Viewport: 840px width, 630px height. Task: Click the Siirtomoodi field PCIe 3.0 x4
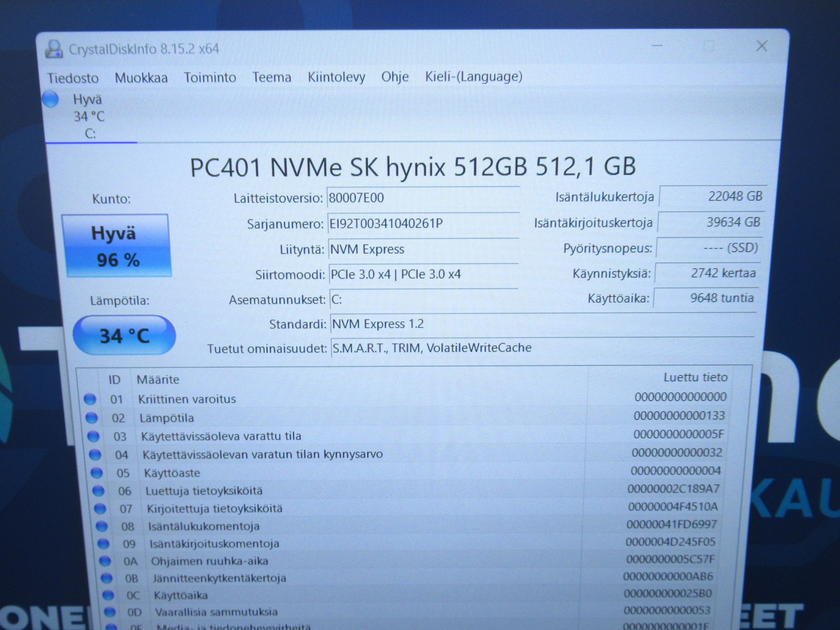[x=424, y=274]
